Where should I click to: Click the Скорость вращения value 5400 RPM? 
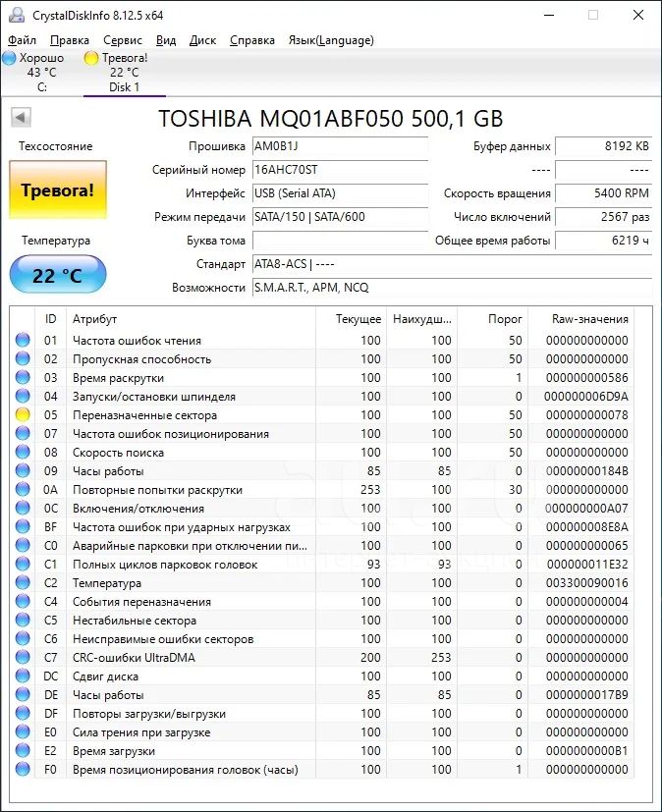click(603, 193)
